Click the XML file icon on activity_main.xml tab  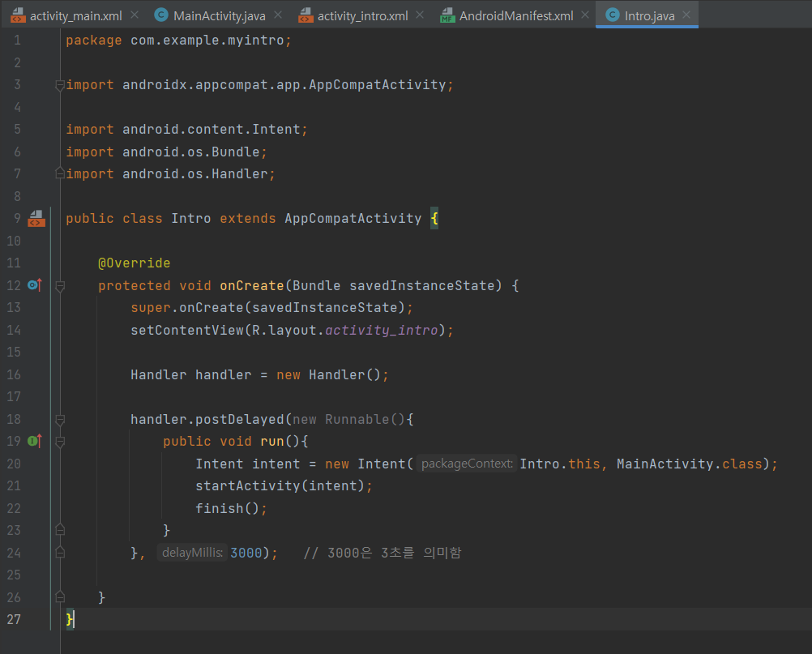[18, 15]
